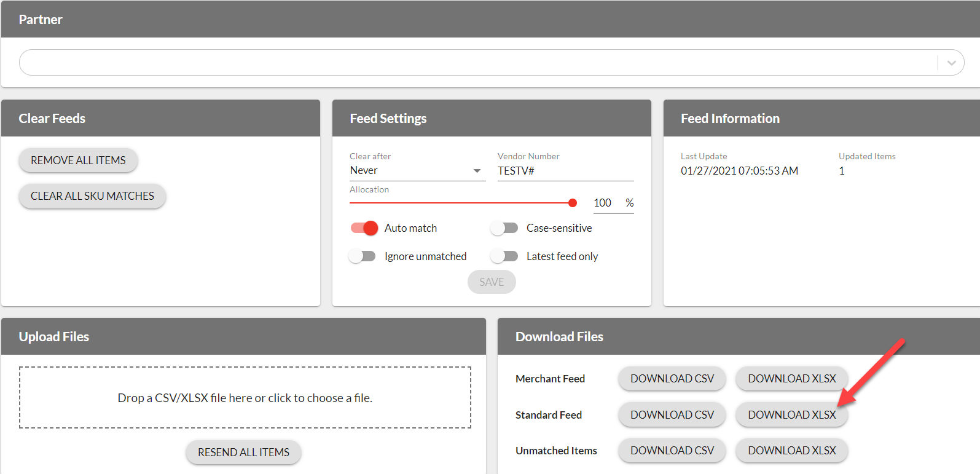Image resolution: width=980 pixels, height=474 pixels.
Task: Open the Partner dropdown chevron
Action: pyautogui.click(x=951, y=63)
